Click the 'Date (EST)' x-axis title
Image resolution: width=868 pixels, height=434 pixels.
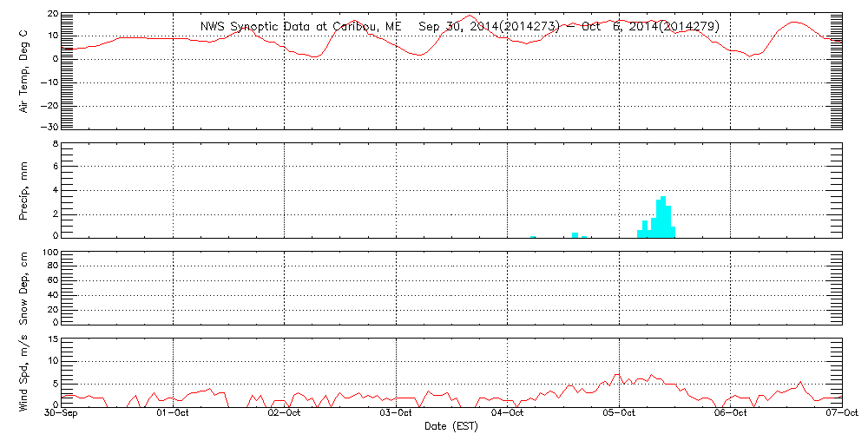click(x=450, y=426)
